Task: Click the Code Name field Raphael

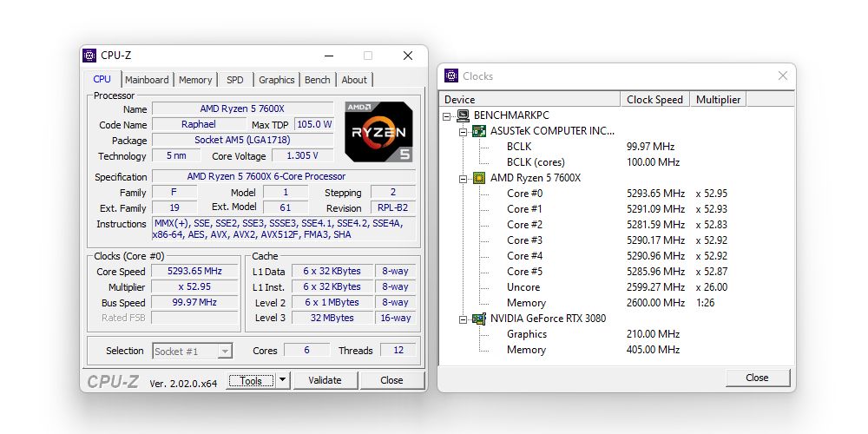Action: [199, 124]
